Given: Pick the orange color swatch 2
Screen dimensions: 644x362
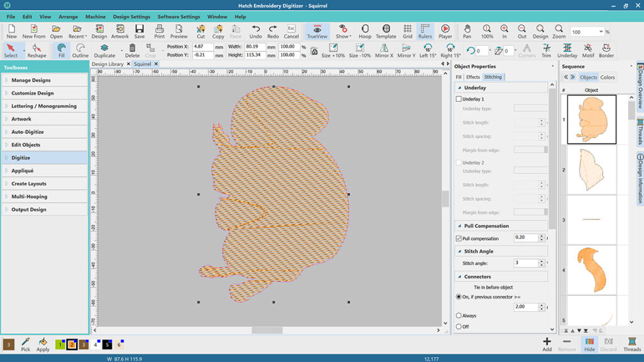Looking at the screenshot, I should click(x=72, y=344).
